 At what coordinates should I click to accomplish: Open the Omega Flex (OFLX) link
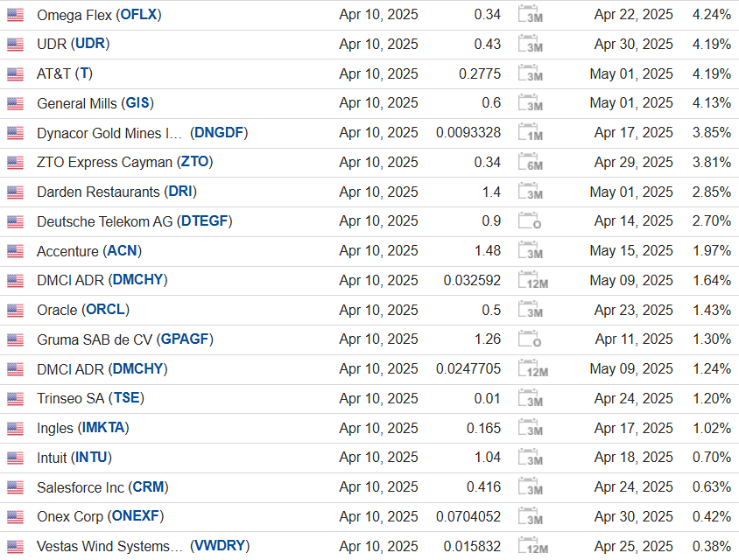[x=99, y=15]
